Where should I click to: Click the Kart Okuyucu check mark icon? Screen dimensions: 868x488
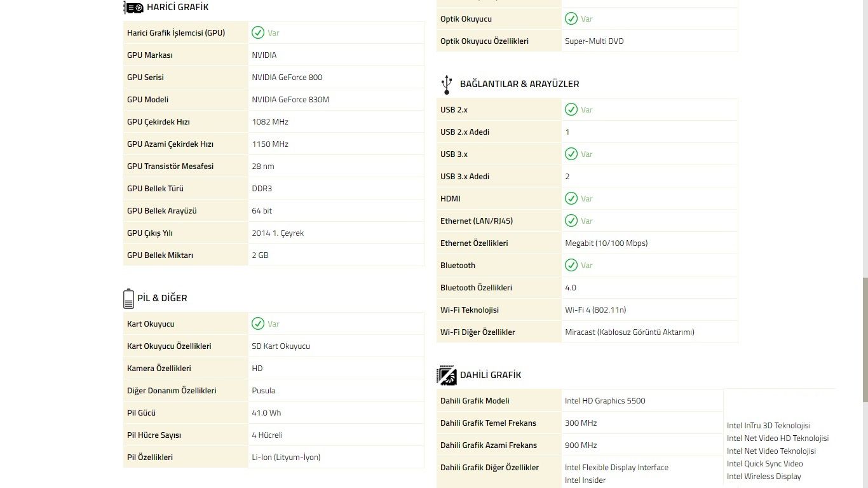tap(258, 324)
